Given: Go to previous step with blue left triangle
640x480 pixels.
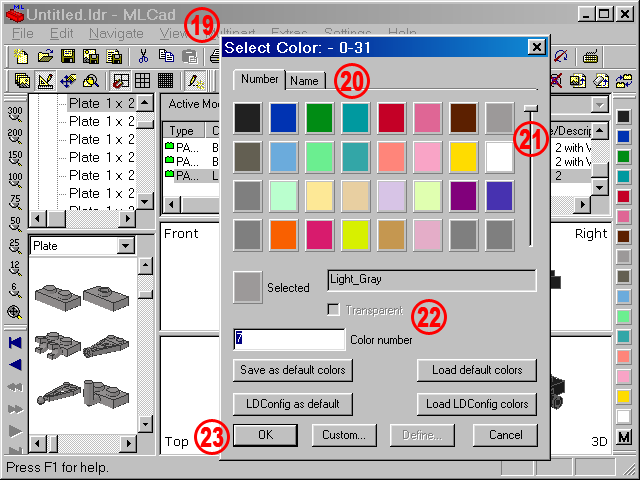Looking at the screenshot, I should pyautogui.click(x=15, y=364).
